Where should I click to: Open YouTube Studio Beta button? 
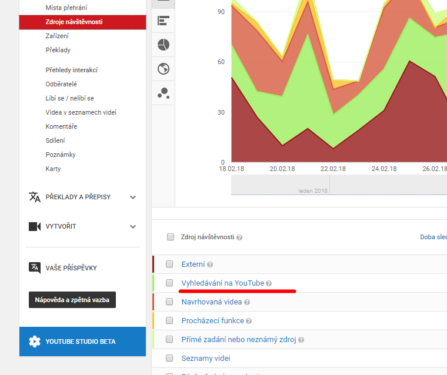[82, 341]
